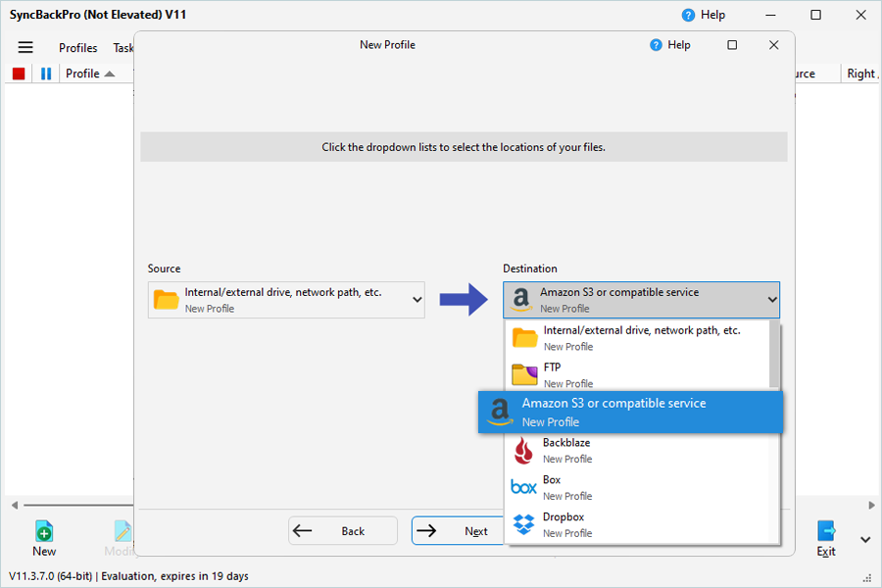Click the destination list scrollbar
Image resolution: width=882 pixels, height=588 pixels.
coord(774,355)
